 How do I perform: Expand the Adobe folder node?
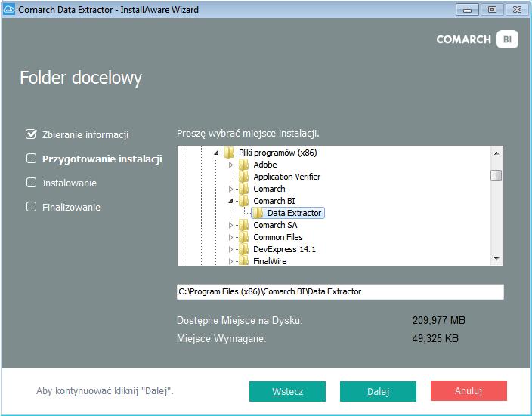click(230, 165)
